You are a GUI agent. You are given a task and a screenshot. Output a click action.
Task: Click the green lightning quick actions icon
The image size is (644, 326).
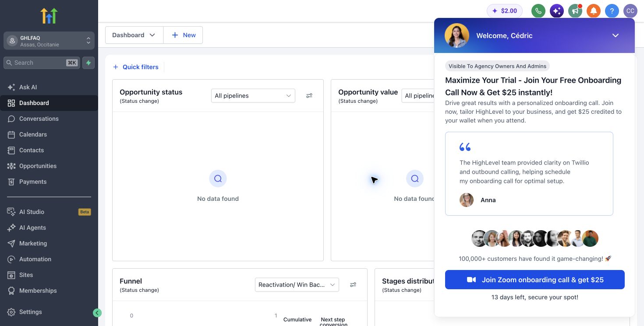88,63
